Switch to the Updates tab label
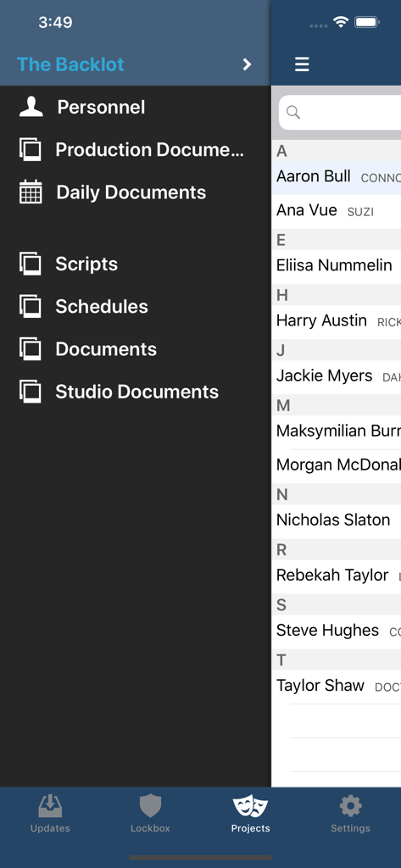The image size is (401, 868). tap(50, 829)
